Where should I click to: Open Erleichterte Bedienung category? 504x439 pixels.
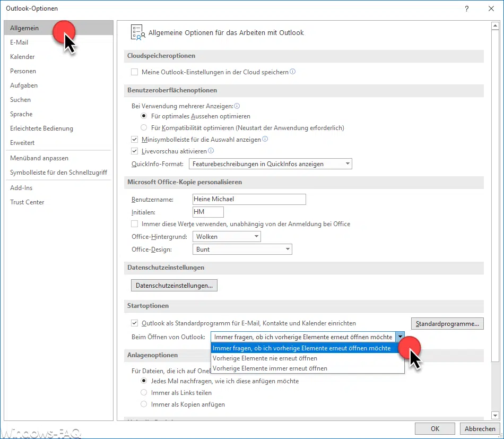[58, 128]
